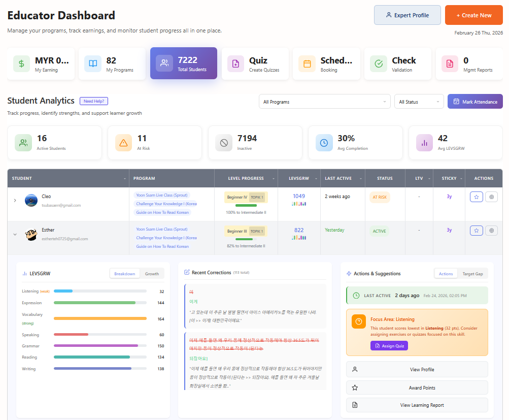Switch to Target Gap view

coord(472,274)
